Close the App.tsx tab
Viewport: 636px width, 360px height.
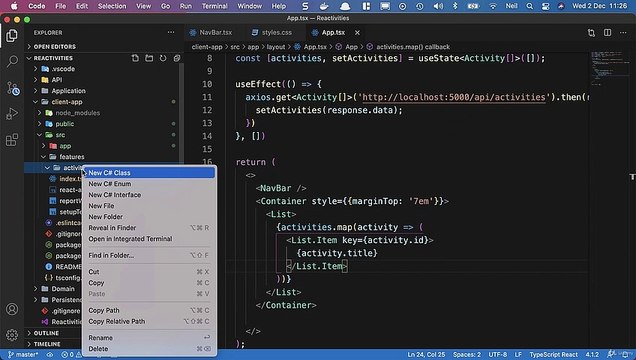point(357,33)
